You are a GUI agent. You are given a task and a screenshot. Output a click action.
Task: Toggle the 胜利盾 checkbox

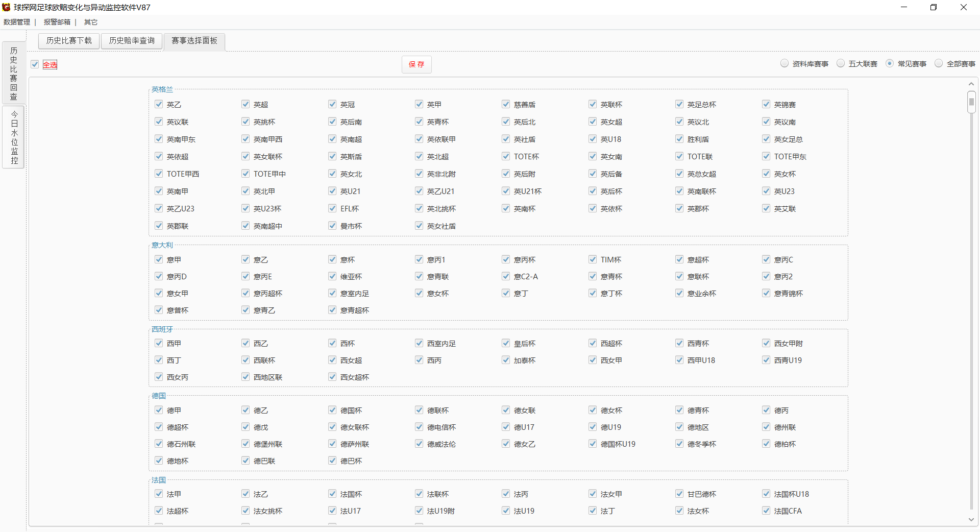[679, 139]
